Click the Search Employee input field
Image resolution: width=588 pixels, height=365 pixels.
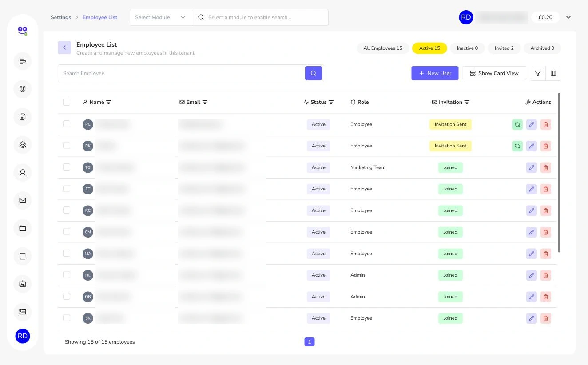click(181, 73)
